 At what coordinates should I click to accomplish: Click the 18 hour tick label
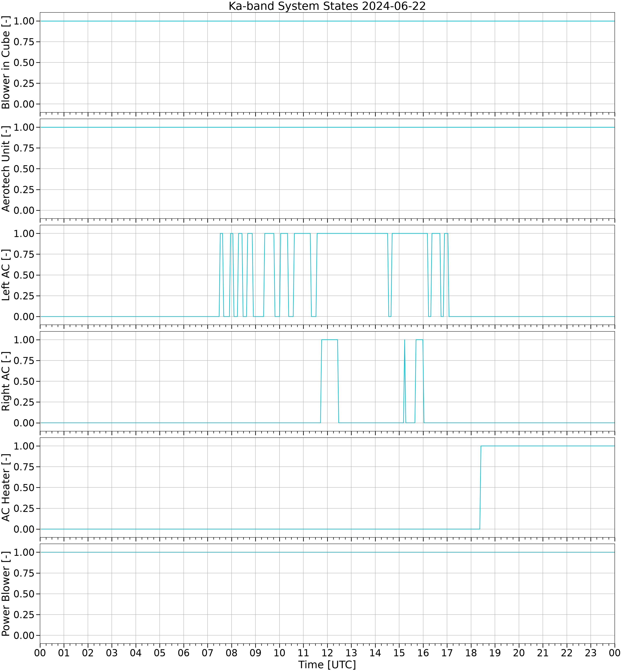click(x=471, y=653)
